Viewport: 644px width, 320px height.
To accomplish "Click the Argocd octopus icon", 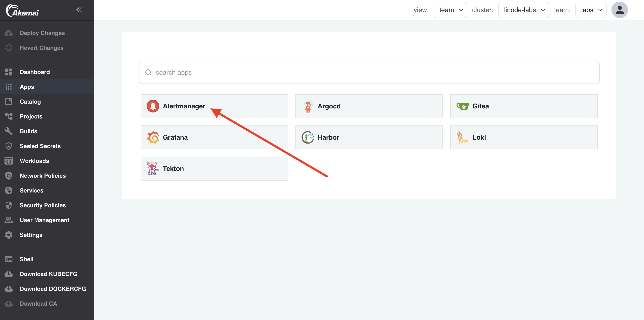I will pyautogui.click(x=308, y=106).
